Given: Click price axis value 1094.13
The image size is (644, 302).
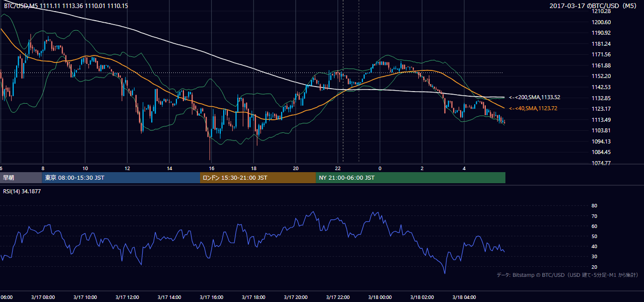Looking at the screenshot, I should pyautogui.click(x=602, y=141).
